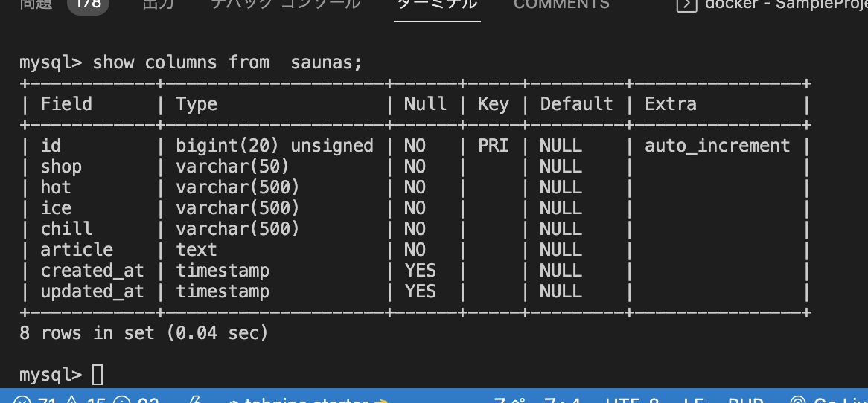The height and width of the screenshot is (403, 868).
Task: Open the UTF-8 encoding selector
Action: click(632, 399)
